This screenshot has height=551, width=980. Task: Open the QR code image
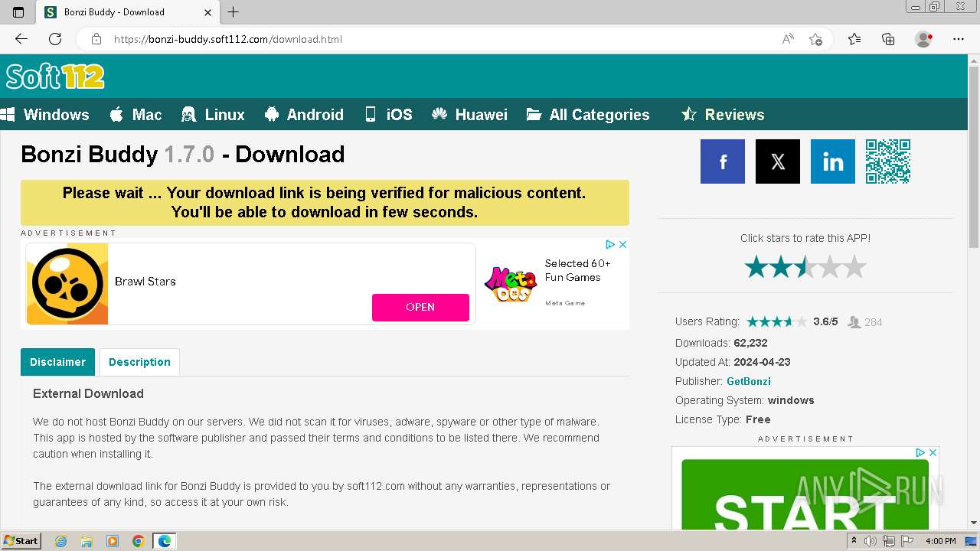pos(888,161)
